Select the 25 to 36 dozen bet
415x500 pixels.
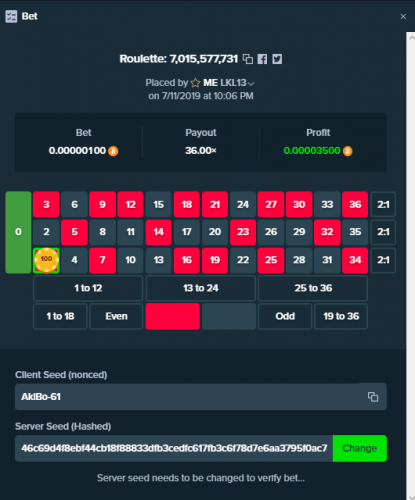pyautogui.click(x=313, y=288)
